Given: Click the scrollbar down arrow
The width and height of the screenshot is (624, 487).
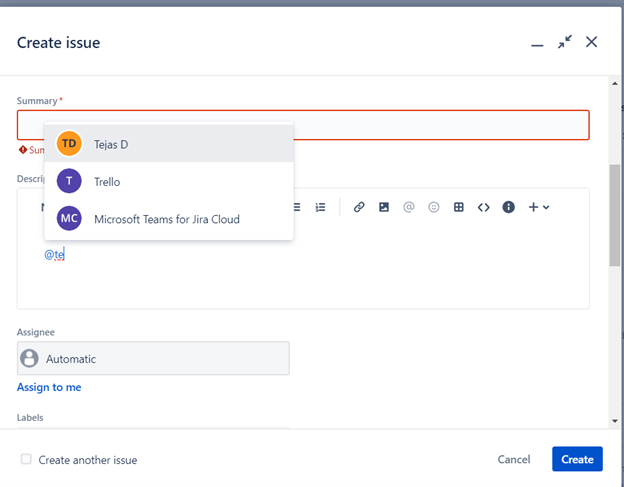Looking at the screenshot, I should 615,421.
